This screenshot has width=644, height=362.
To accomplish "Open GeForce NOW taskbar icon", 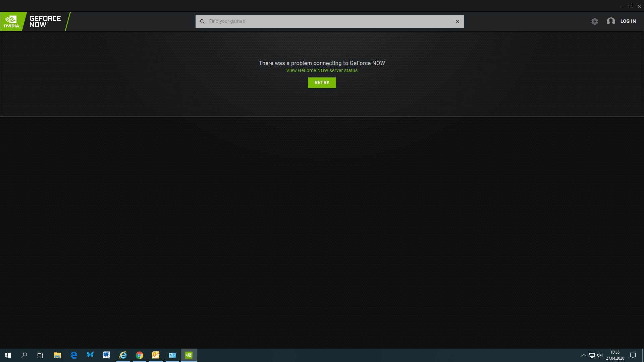I will pyautogui.click(x=189, y=355).
